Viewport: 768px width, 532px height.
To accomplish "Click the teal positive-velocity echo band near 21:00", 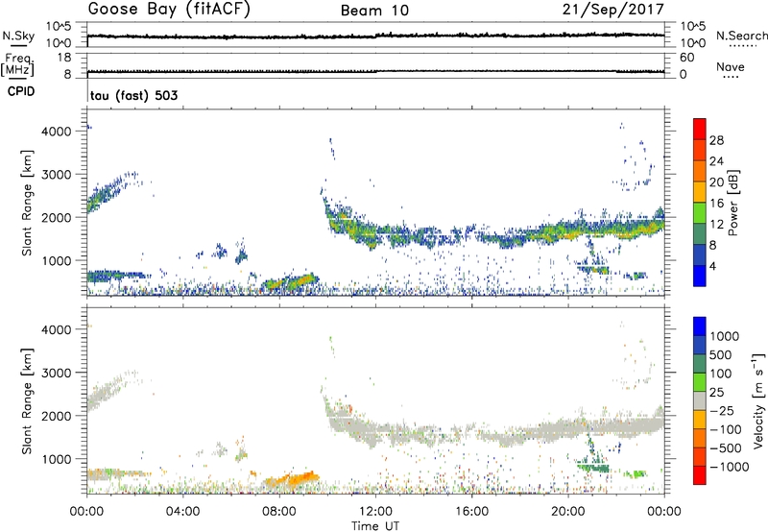I will [x=593, y=467].
